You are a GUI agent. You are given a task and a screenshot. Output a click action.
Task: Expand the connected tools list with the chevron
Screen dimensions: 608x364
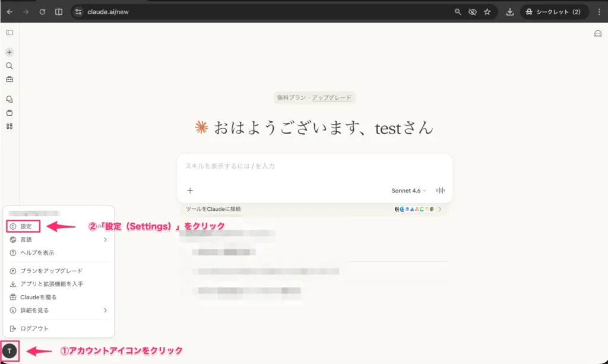coord(440,209)
